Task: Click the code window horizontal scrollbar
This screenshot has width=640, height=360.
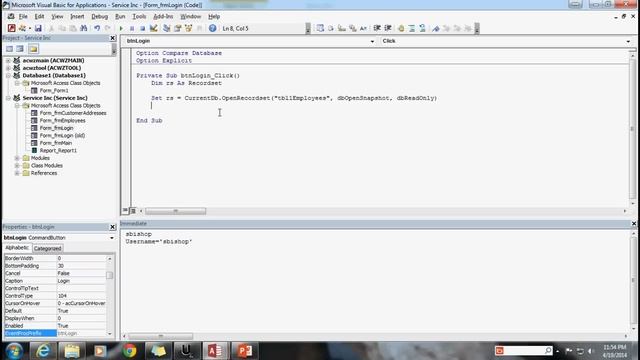Action: click(176, 211)
